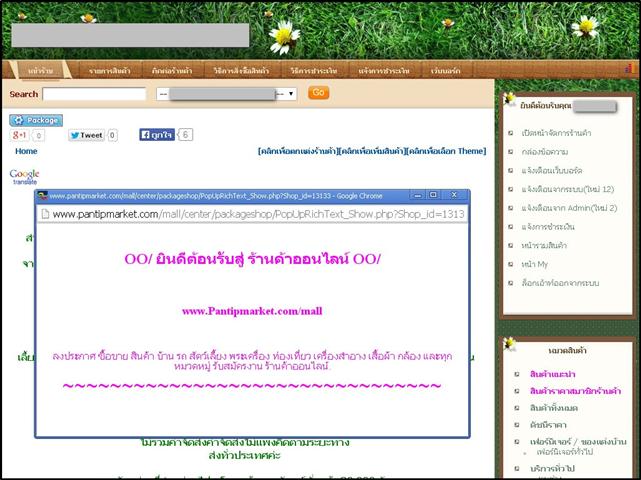This screenshot has width=641, height=480.
Task: Open the แจ้งการชำระเงิน menu tab
Action: 384,70
